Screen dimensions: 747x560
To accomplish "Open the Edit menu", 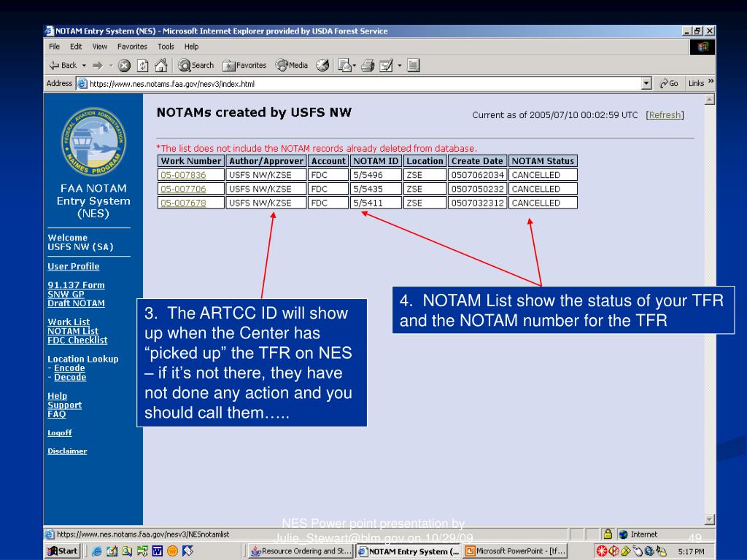I will point(76,47).
